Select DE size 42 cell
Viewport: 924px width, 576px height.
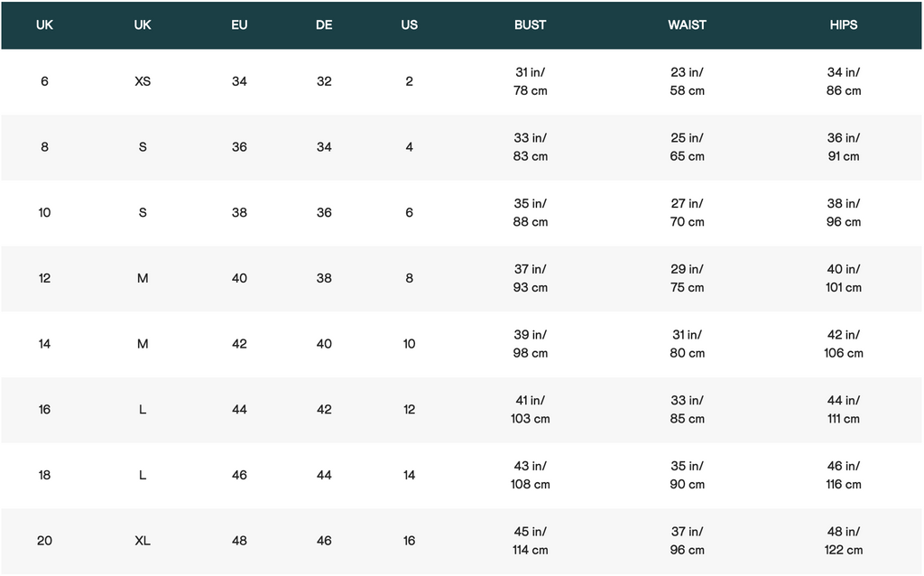click(x=324, y=409)
